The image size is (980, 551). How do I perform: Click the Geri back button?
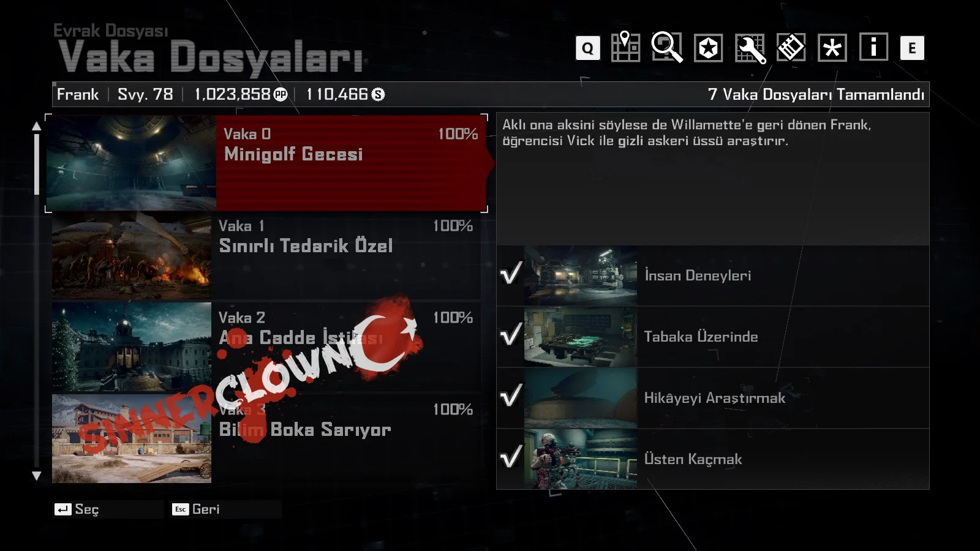pyautogui.click(x=196, y=509)
